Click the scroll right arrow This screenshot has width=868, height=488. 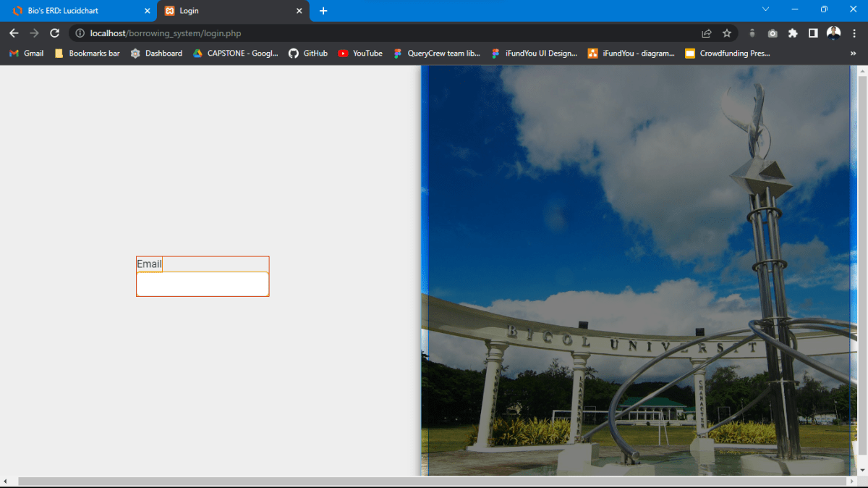click(x=851, y=481)
